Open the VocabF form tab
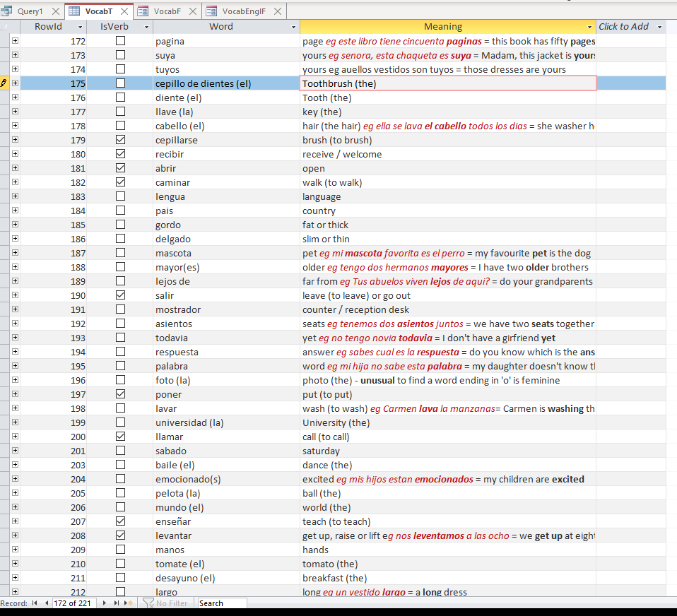Viewport: 677px width, 616px height. coord(167,11)
